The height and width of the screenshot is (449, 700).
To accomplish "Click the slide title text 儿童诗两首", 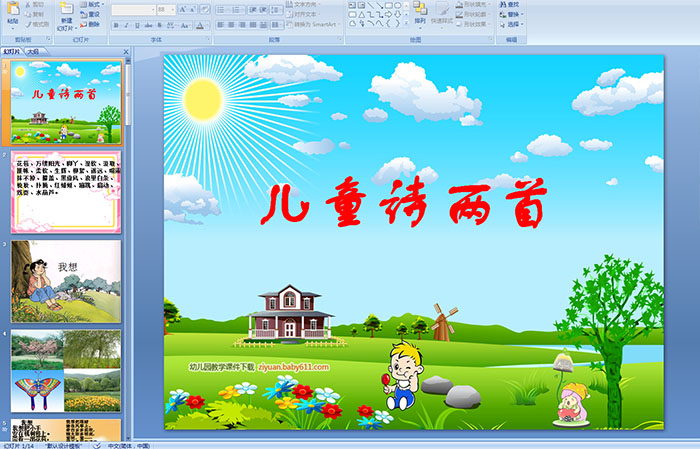I will pos(404,201).
